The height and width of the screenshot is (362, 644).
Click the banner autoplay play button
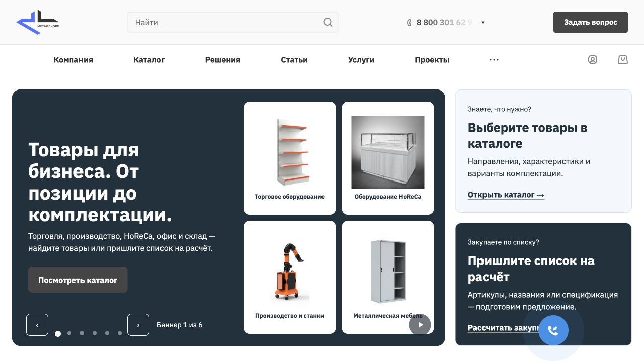point(420,325)
